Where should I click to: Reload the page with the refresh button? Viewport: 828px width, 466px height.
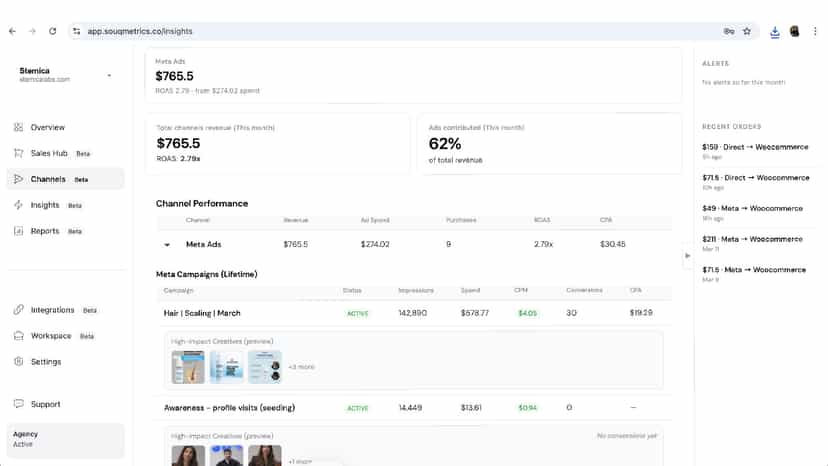point(52,31)
